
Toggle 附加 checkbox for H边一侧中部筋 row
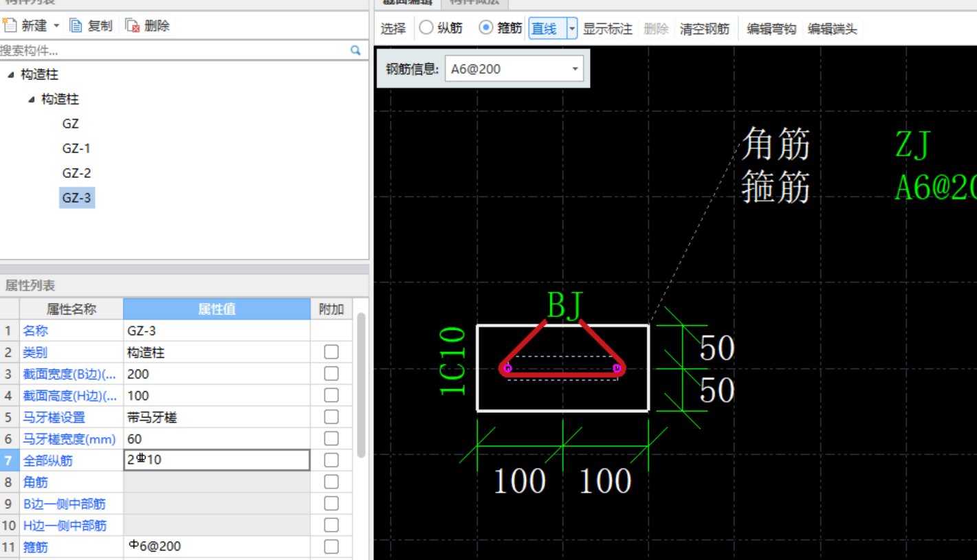tap(331, 525)
